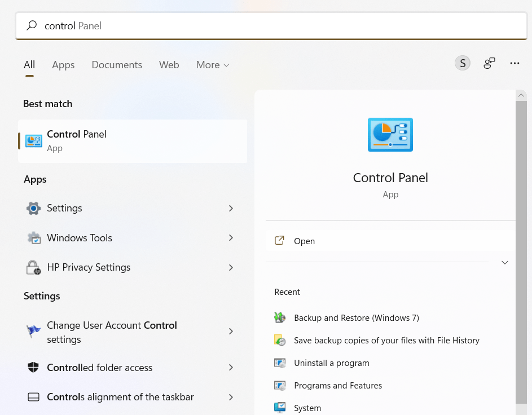Image resolution: width=532 pixels, height=415 pixels.
Task: Expand the User Account Control settings chevron
Action: pos(231,331)
